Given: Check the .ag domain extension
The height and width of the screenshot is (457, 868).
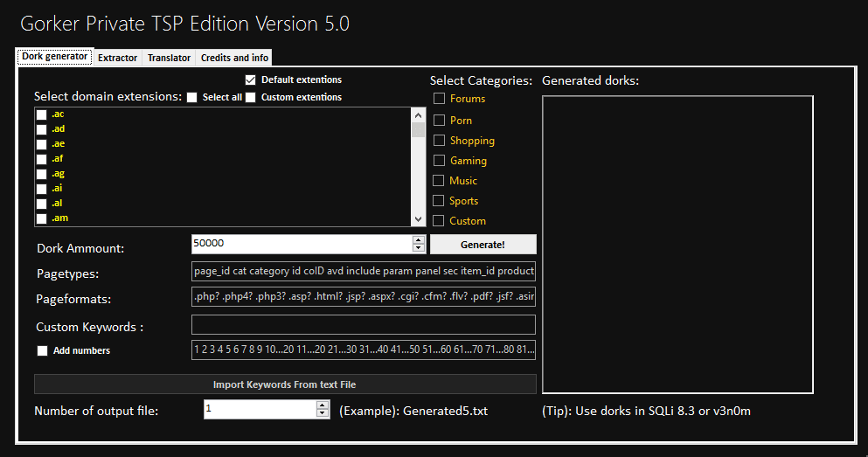Looking at the screenshot, I should (x=41, y=174).
